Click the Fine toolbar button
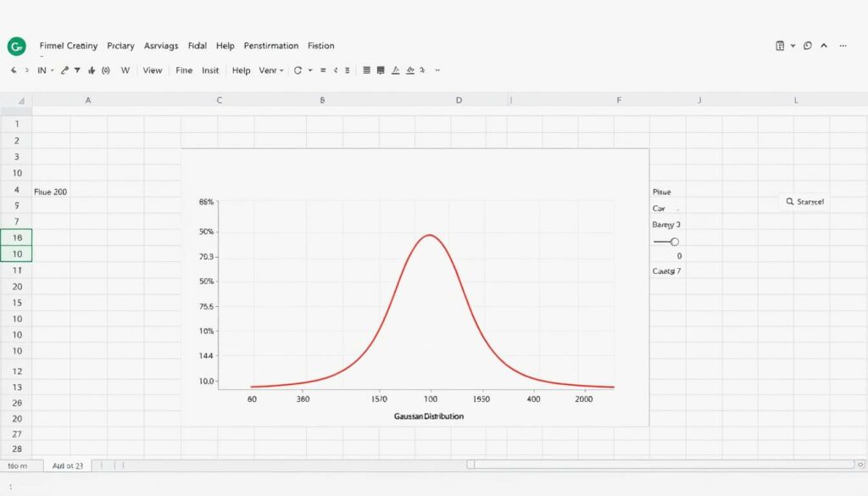The image size is (868, 496). tap(184, 70)
